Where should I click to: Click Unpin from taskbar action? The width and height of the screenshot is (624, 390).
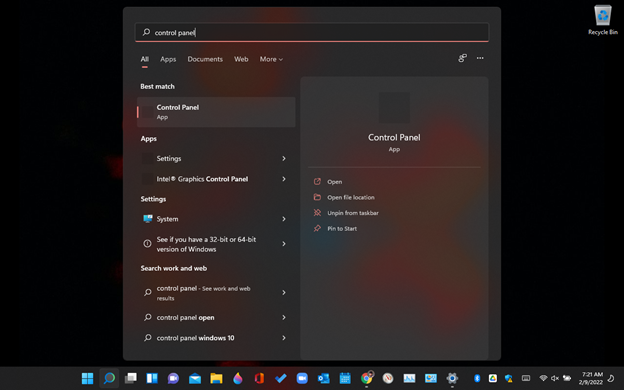click(x=346, y=213)
